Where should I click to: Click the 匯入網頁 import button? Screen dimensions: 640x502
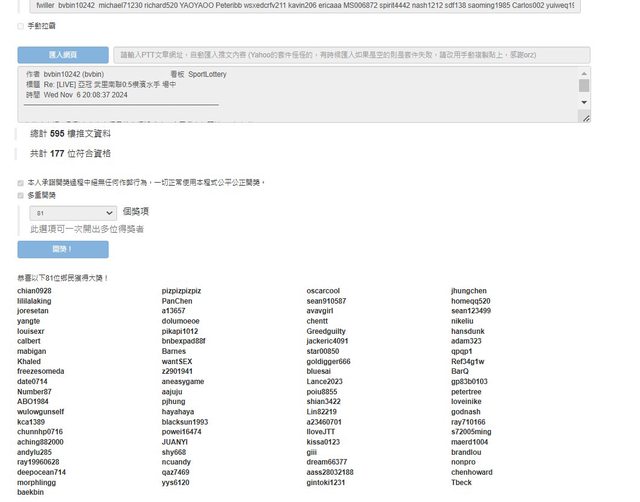[x=62, y=54]
